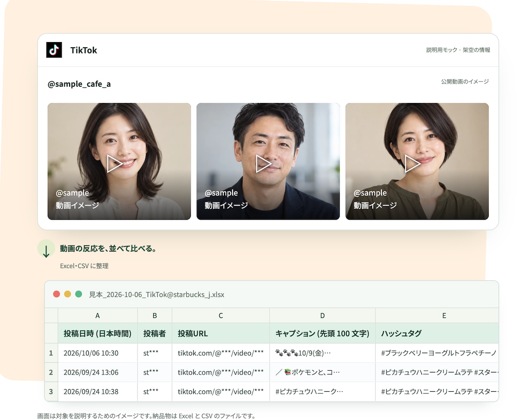Play the first video with long-haired woman
This screenshot has height=420, width=524.
click(x=115, y=164)
